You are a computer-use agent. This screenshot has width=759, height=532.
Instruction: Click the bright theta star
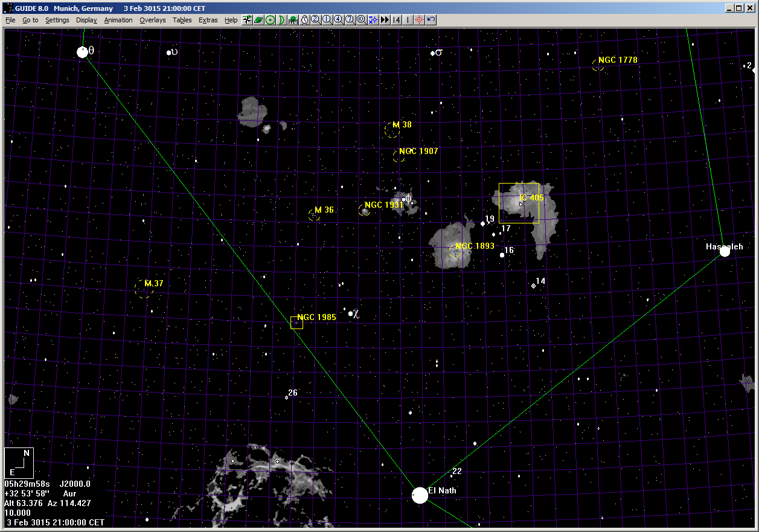tap(83, 52)
